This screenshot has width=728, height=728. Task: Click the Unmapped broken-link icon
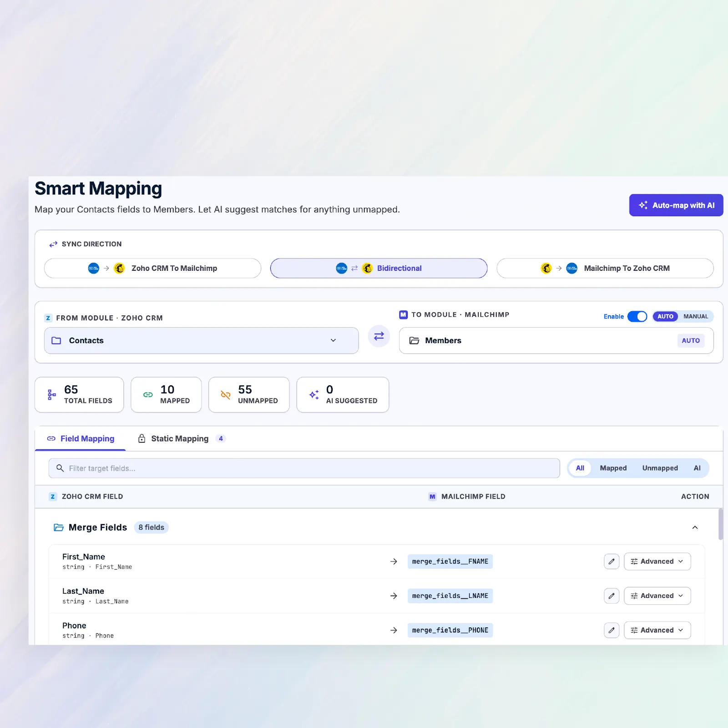click(x=225, y=394)
